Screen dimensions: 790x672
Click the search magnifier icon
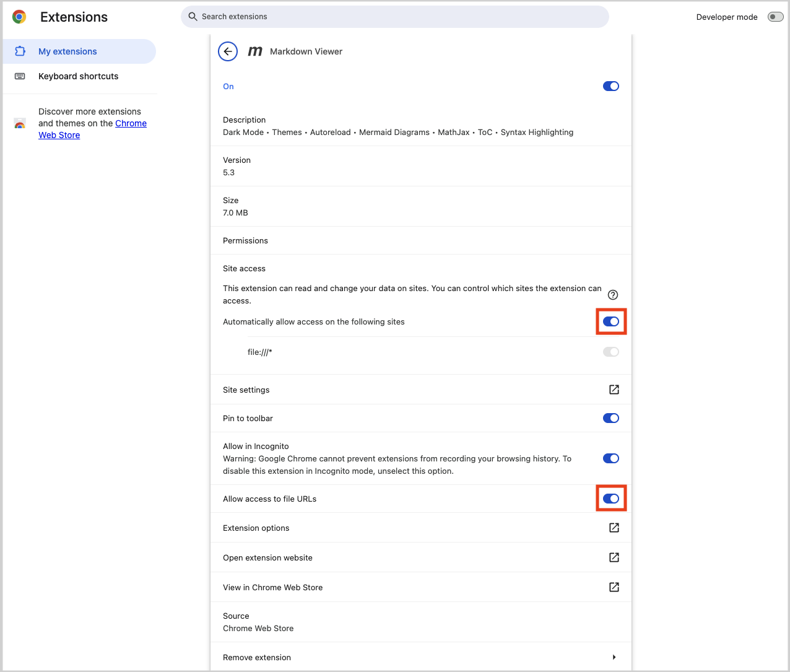pyautogui.click(x=193, y=17)
